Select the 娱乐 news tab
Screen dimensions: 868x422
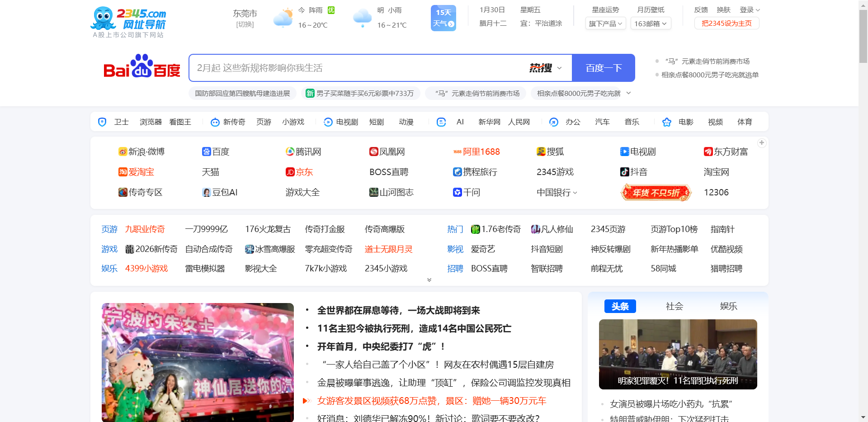click(x=728, y=306)
